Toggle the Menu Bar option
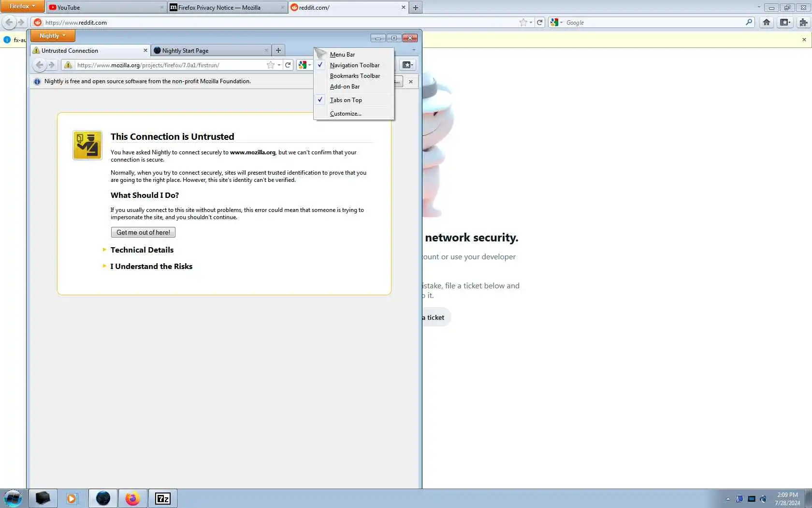Screen dimensions: 812x508 click(354, 55)
